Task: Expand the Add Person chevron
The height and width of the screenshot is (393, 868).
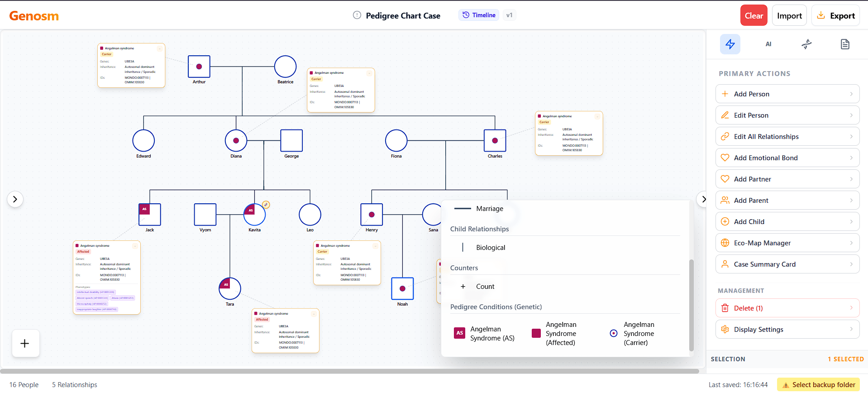Action: point(851,94)
